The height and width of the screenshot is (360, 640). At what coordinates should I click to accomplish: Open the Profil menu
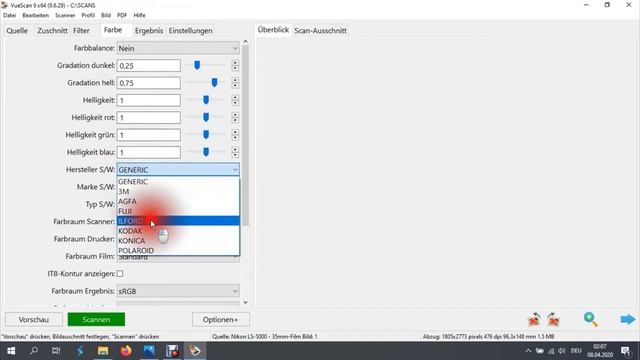coord(88,15)
